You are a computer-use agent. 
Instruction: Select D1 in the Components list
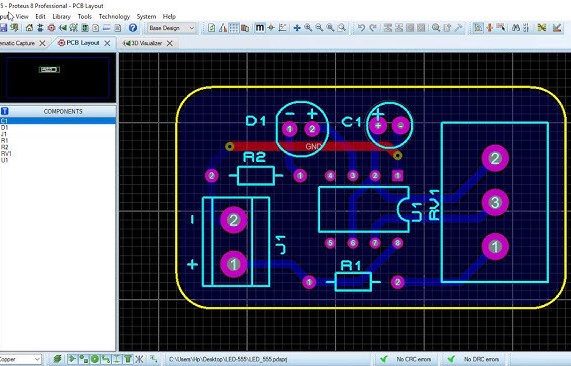pos(58,127)
